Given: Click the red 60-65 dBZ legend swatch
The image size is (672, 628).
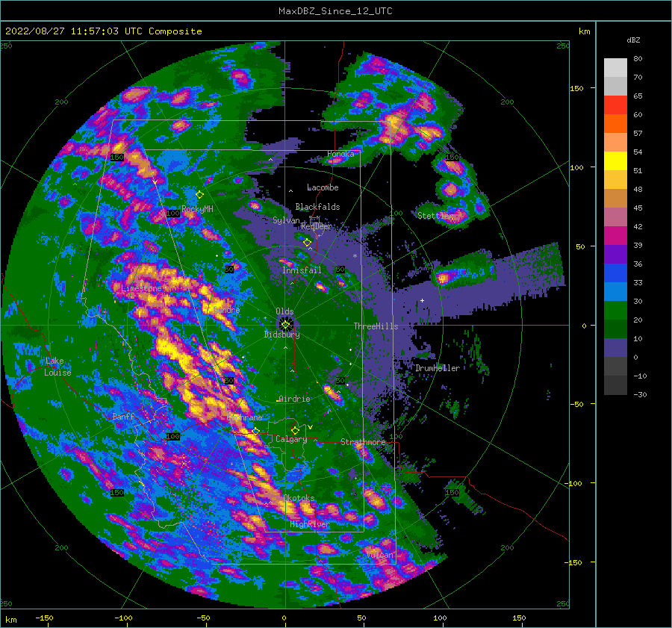Looking at the screenshot, I should click(615, 105).
